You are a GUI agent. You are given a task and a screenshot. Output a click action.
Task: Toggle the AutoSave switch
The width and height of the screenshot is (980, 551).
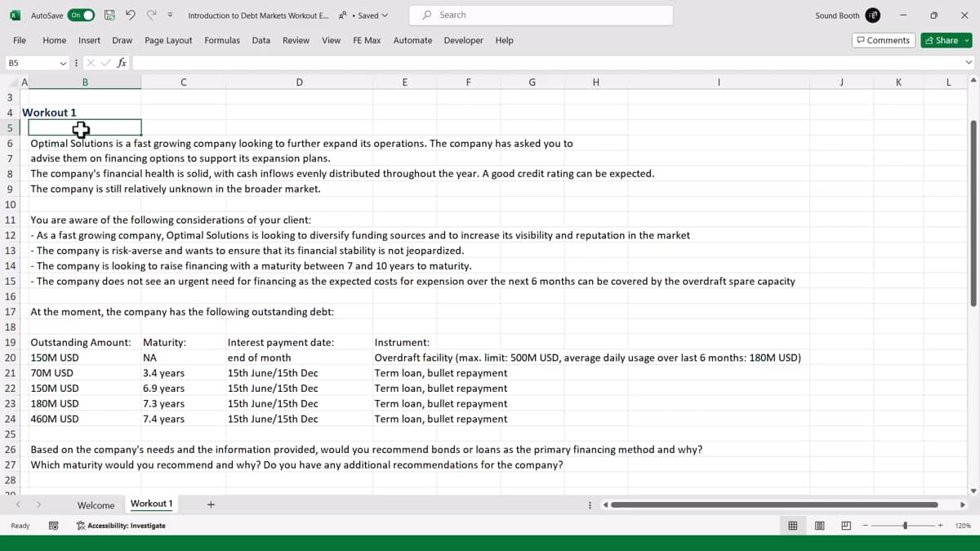point(81,16)
